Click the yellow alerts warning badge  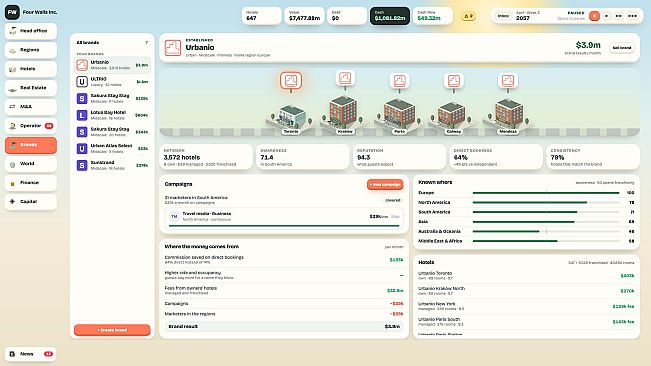(468, 16)
